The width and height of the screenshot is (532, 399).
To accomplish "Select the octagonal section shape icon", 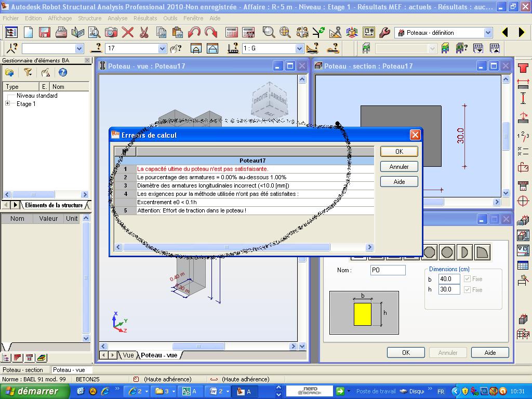I will pos(429,252).
